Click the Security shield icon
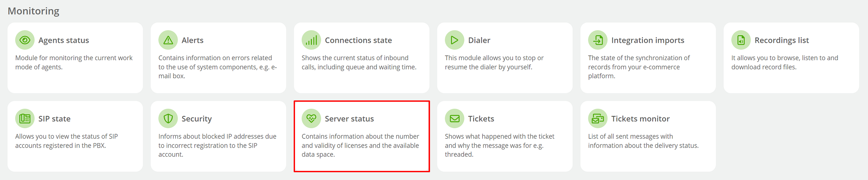Image resolution: width=868 pixels, height=180 pixels. [168, 118]
